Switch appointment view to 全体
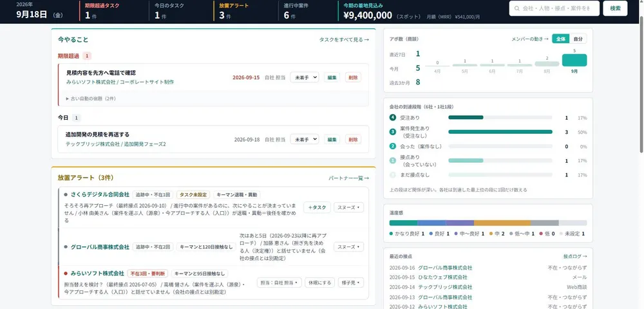This screenshot has height=309, width=644. click(561, 39)
